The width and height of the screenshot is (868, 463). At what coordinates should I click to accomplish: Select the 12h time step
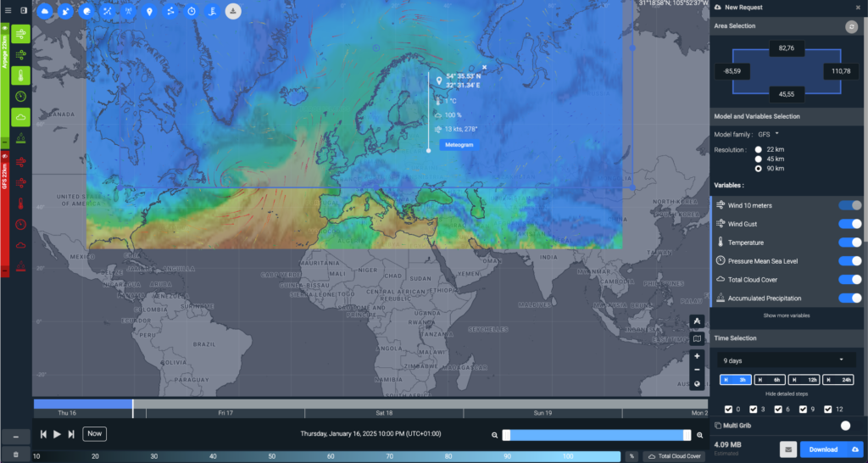pyautogui.click(x=804, y=380)
